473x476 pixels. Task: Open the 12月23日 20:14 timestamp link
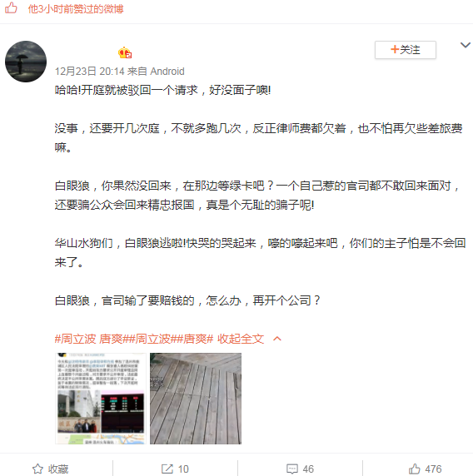[90, 72]
